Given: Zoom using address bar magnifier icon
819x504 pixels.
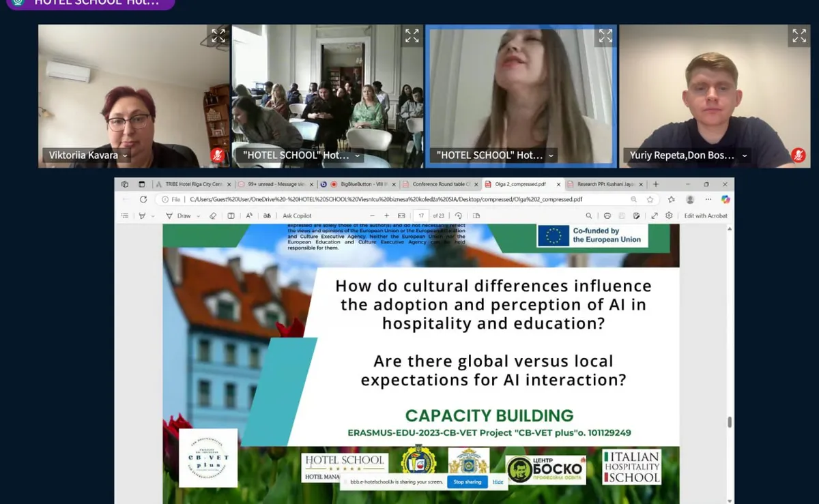Looking at the screenshot, I should point(634,199).
